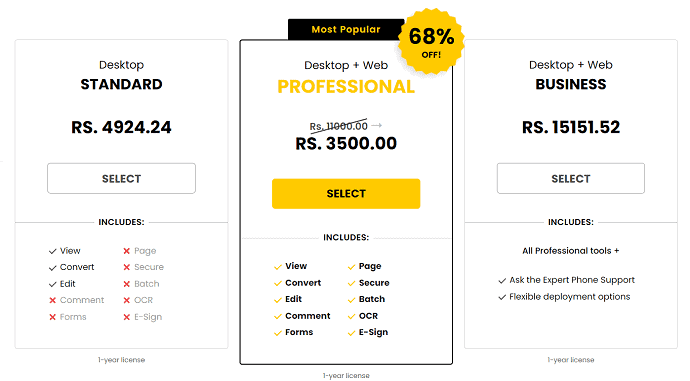Viewport: 690px width, 381px height.
Task: Click the arrow next to struck-through price
Action: point(377,125)
